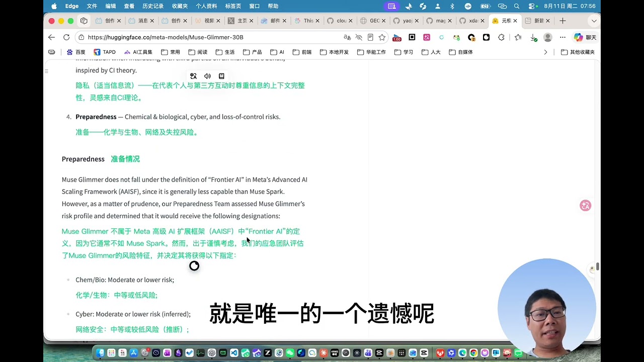Click the pink translation floating button
The height and width of the screenshot is (362, 644).
coord(585,206)
